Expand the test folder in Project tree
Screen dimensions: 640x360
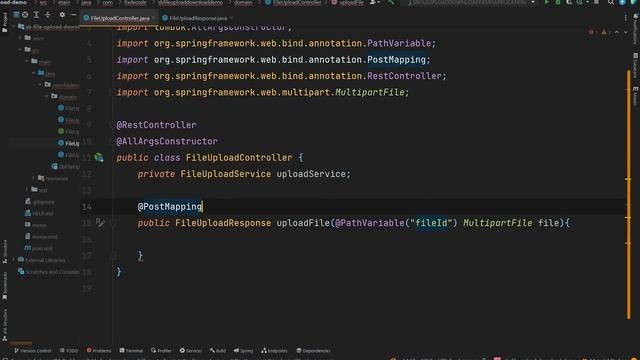point(27,190)
